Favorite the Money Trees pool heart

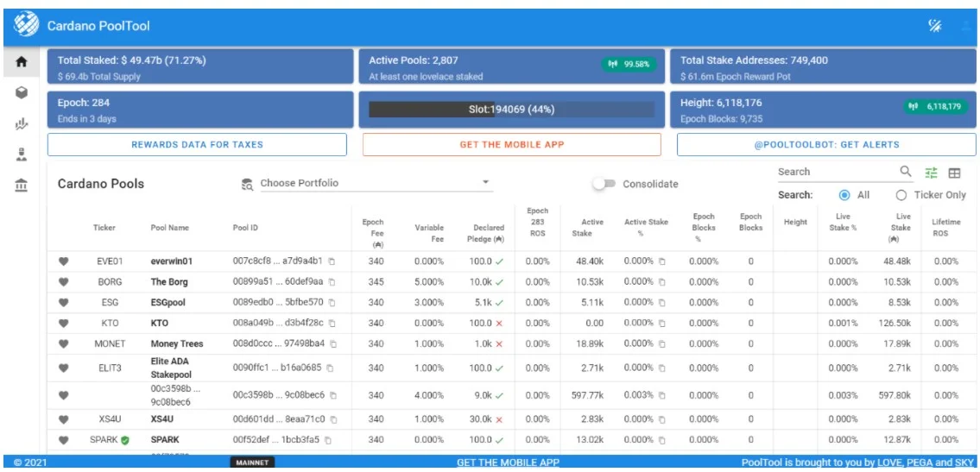click(63, 344)
